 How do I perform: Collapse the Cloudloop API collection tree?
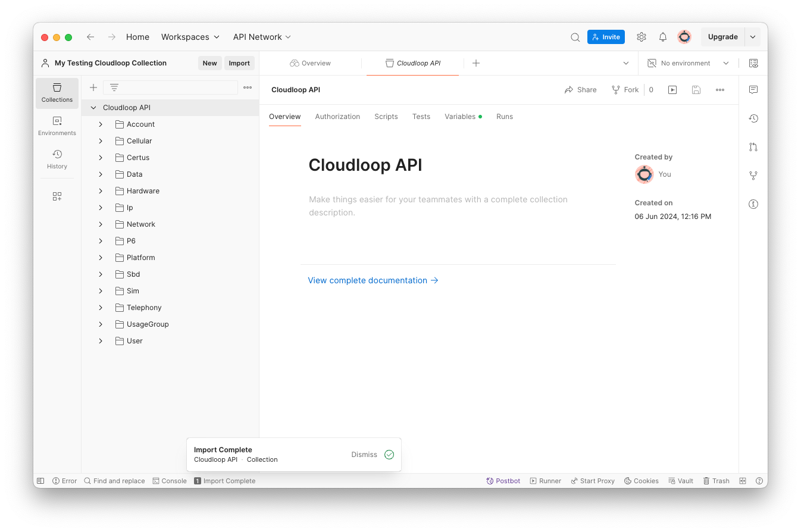pos(93,108)
